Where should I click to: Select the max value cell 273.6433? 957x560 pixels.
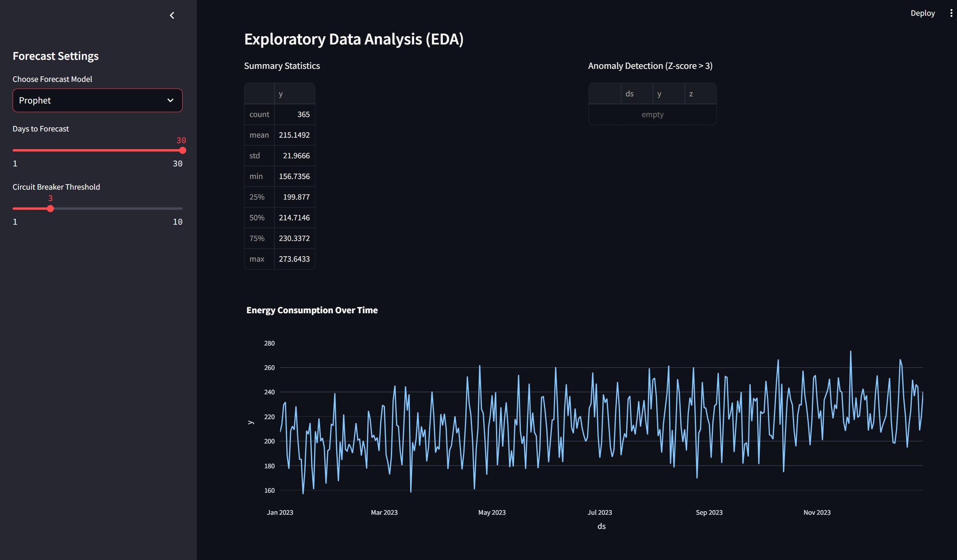click(x=294, y=259)
